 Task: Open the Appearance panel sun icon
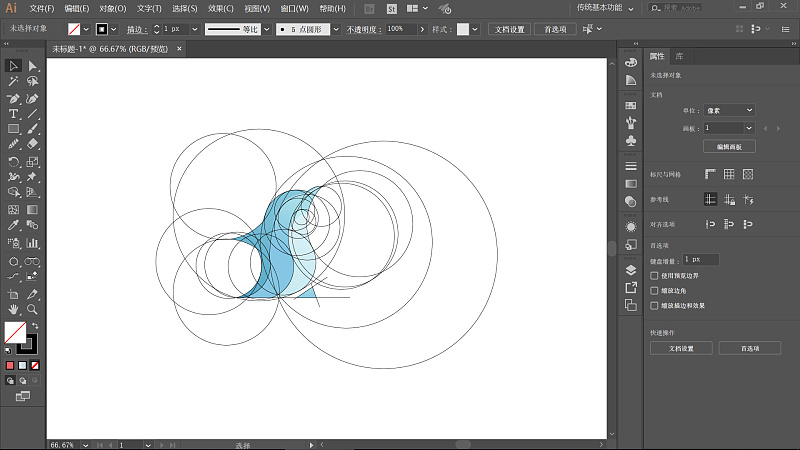click(631, 227)
